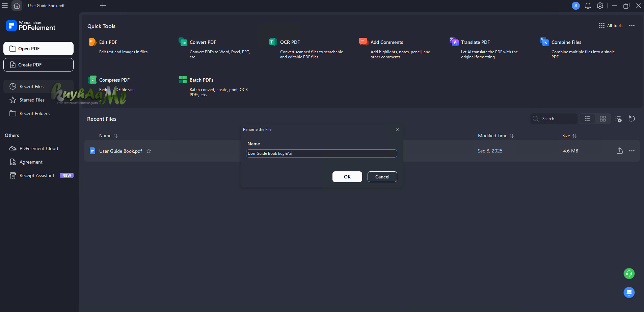The image size is (644, 312).
Task: Close the Rename the File dialog
Action: [x=397, y=130]
